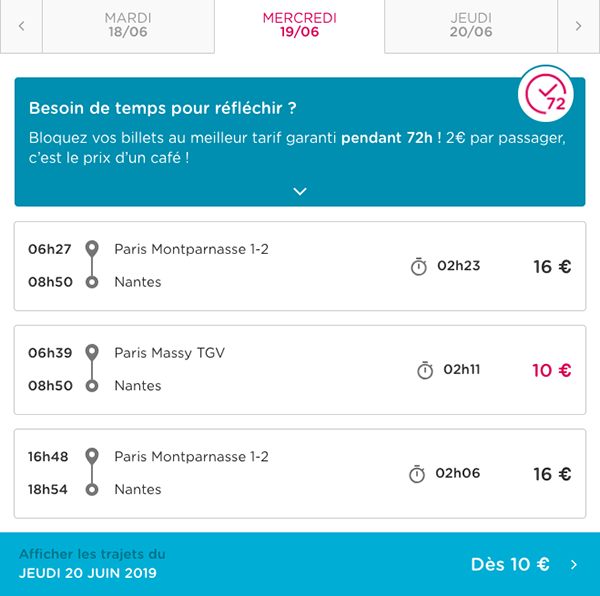Select the Jeudi 20/06 tab

click(x=471, y=26)
